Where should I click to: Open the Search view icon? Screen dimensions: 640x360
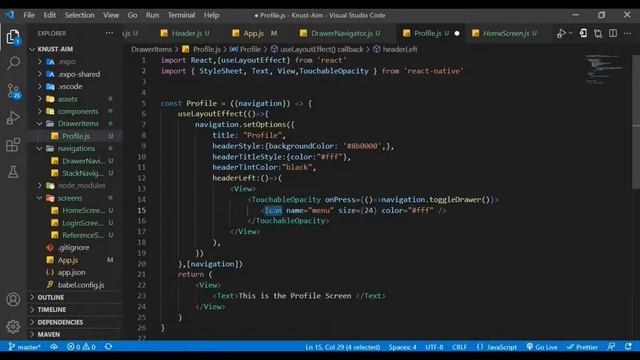pos(13,63)
